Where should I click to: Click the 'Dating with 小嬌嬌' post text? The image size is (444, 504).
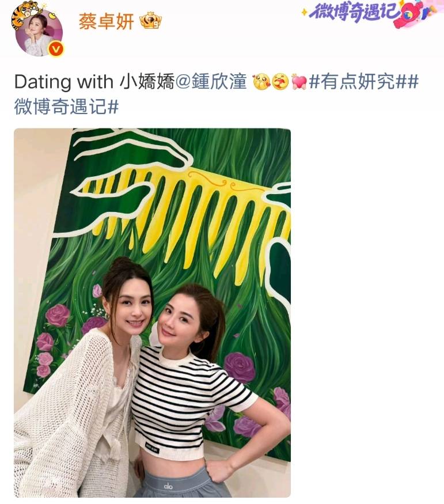tap(94, 82)
